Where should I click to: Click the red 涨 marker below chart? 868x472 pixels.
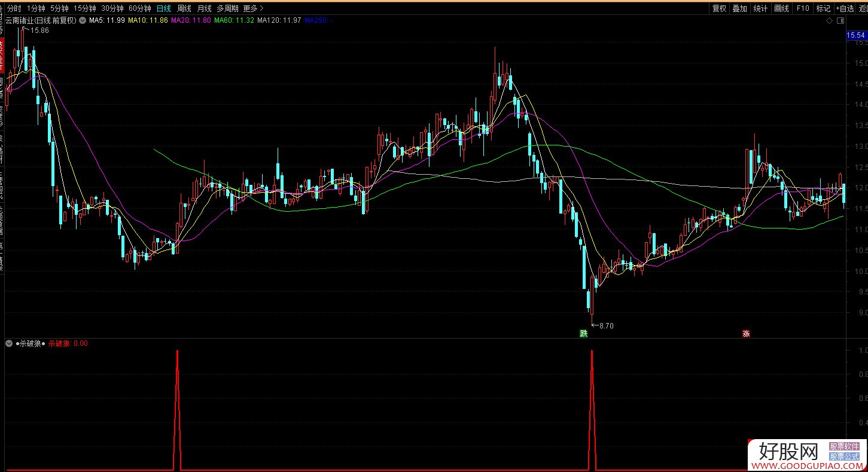tap(746, 333)
